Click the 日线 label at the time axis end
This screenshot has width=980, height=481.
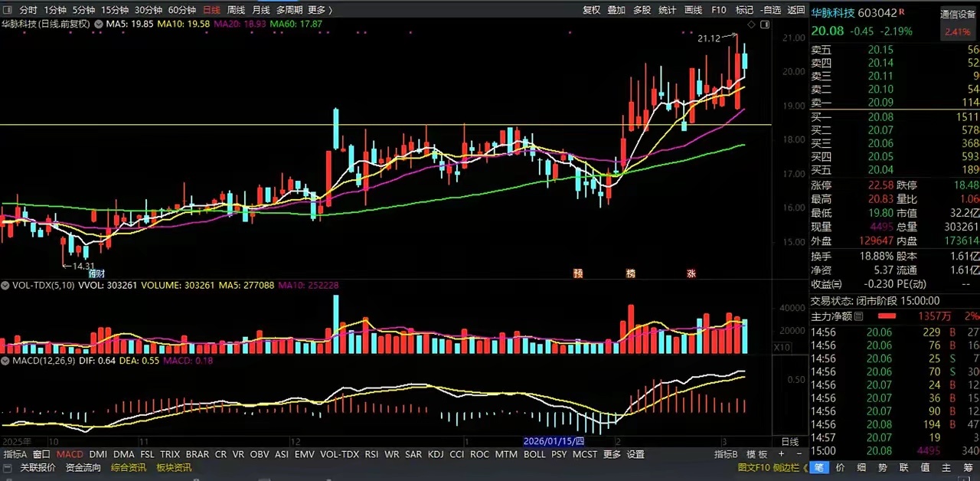coord(789,442)
